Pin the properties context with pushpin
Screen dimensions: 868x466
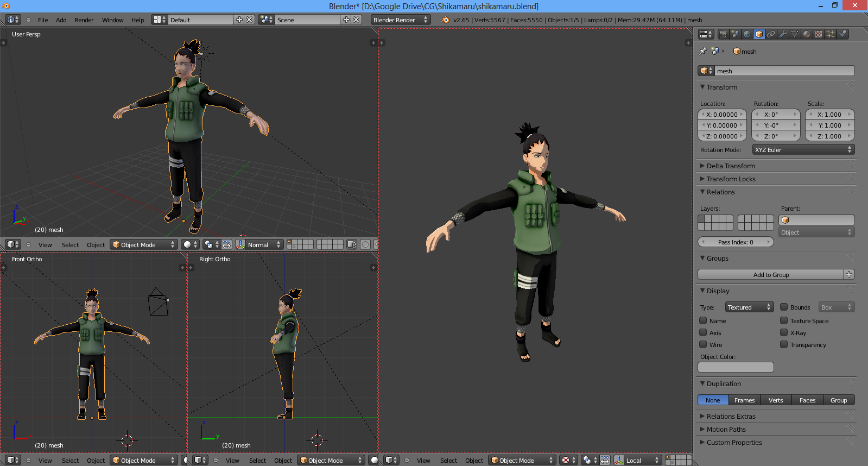703,51
